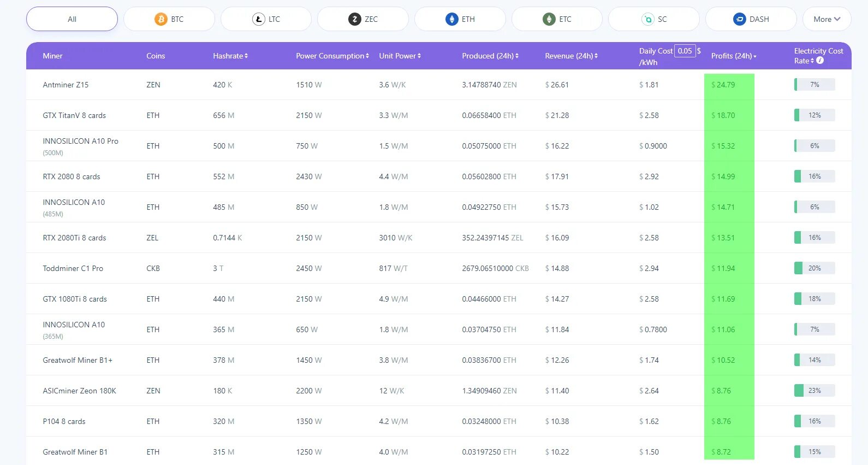Sort by Unit Power column
This screenshot has width=868, height=465.
tap(400, 56)
